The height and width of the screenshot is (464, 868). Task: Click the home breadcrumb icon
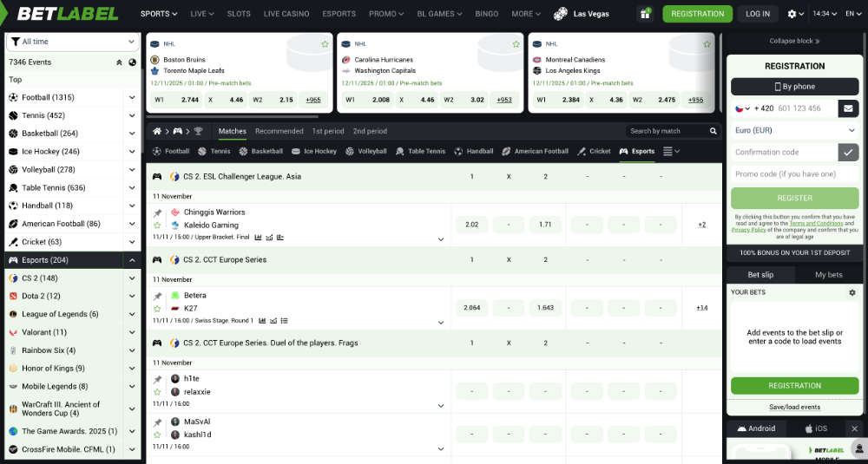tap(157, 131)
